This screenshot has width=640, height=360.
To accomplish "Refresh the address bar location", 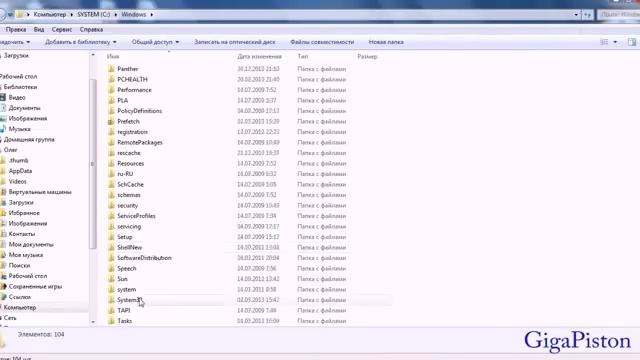I will (x=587, y=15).
